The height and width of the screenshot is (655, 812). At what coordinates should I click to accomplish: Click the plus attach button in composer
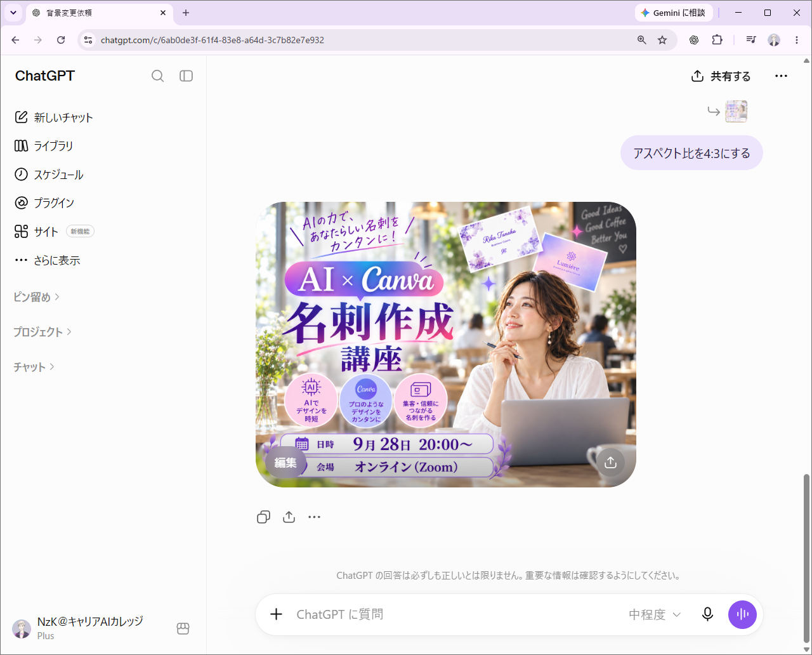point(277,614)
